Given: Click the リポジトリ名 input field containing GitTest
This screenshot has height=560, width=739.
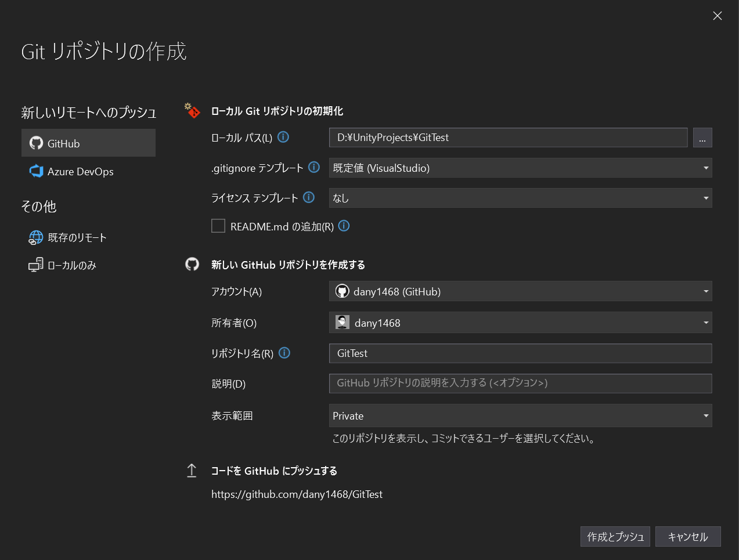Looking at the screenshot, I should pyautogui.click(x=520, y=353).
